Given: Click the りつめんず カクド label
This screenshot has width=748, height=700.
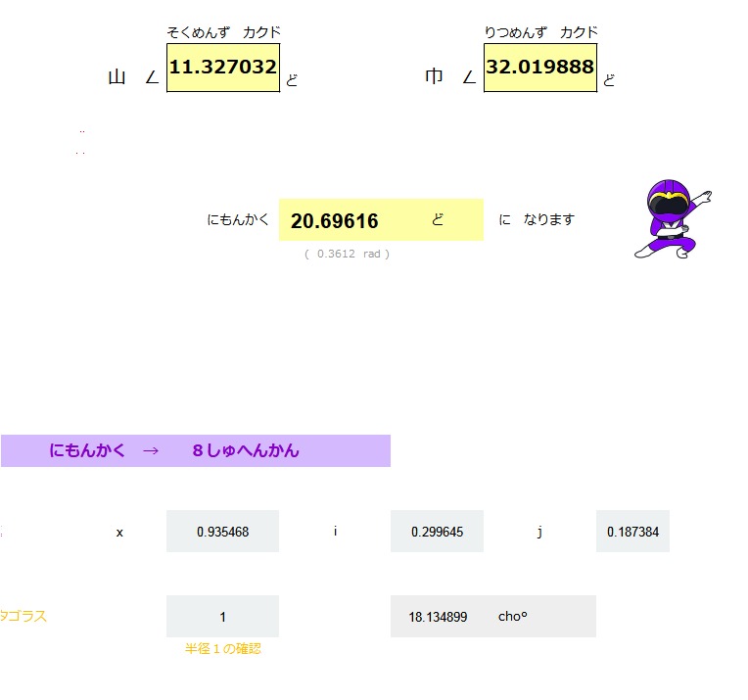Looking at the screenshot, I should click(540, 32).
